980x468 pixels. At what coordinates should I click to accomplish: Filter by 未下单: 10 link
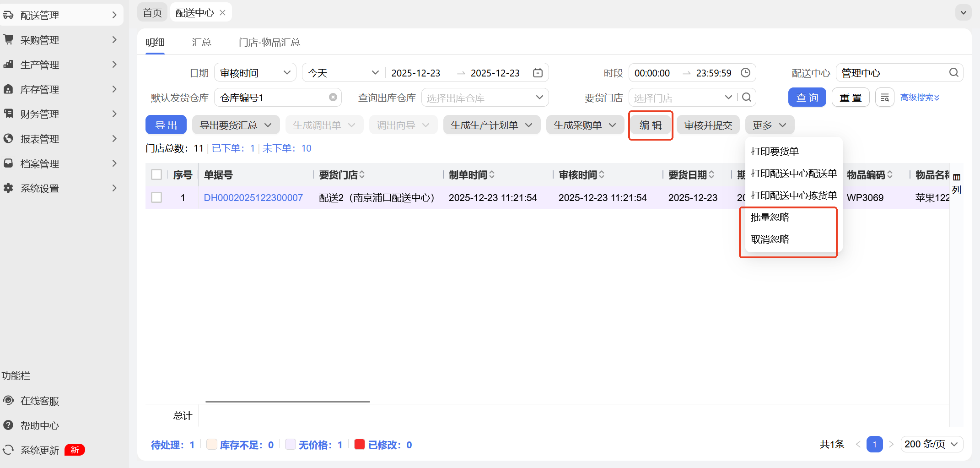click(x=287, y=148)
